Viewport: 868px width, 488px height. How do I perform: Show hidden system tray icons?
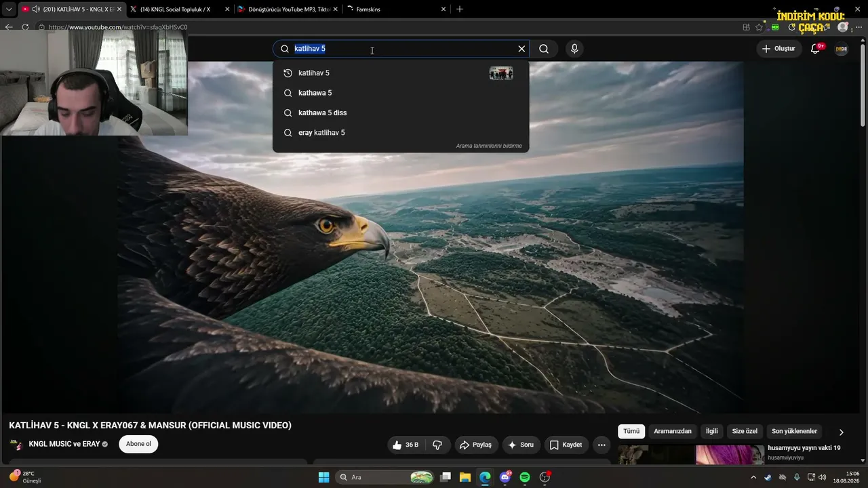(x=753, y=477)
